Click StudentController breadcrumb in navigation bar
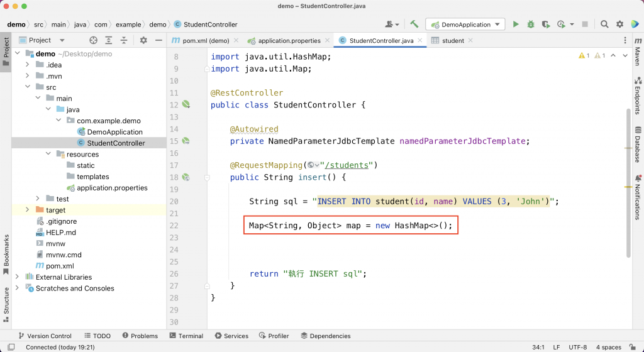Screen dimensions: 644x352 point(206,25)
